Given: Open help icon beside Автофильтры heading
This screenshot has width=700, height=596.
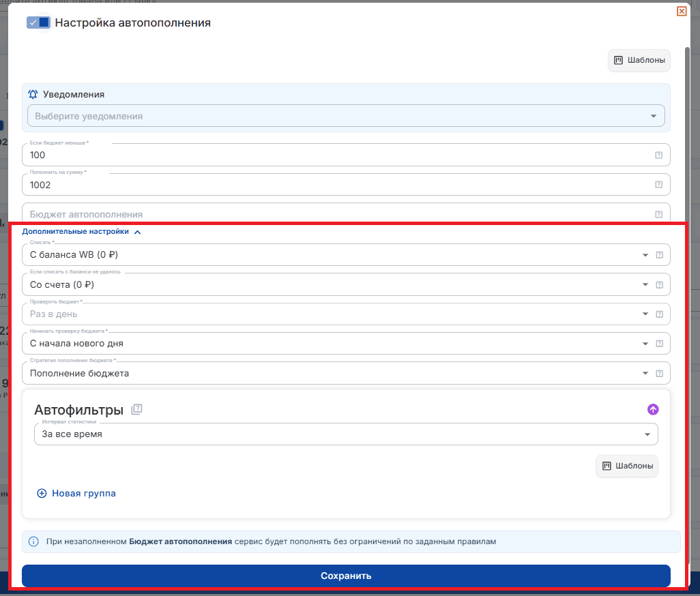Looking at the screenshot, I should click(x=136, y=409).
